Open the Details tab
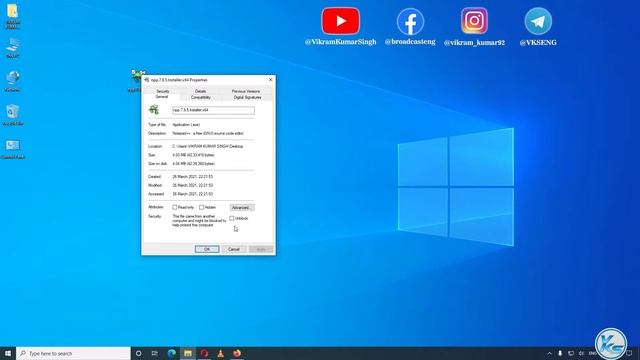Screen dimensions: 640x360 point(200,91)
